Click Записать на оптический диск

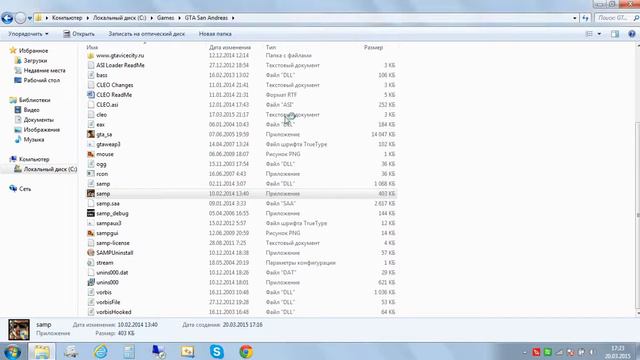tap(147, 34)
